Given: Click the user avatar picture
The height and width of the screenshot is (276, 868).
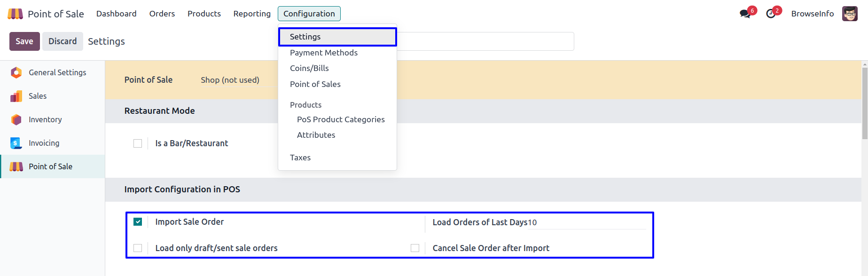Looking at the screenshot, I should point(849,14).
